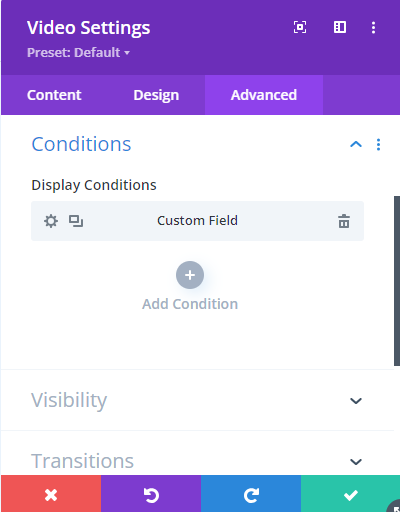Open the fullscreen expand modal icon
Screen dimensions: 400x512
point(300,27)
